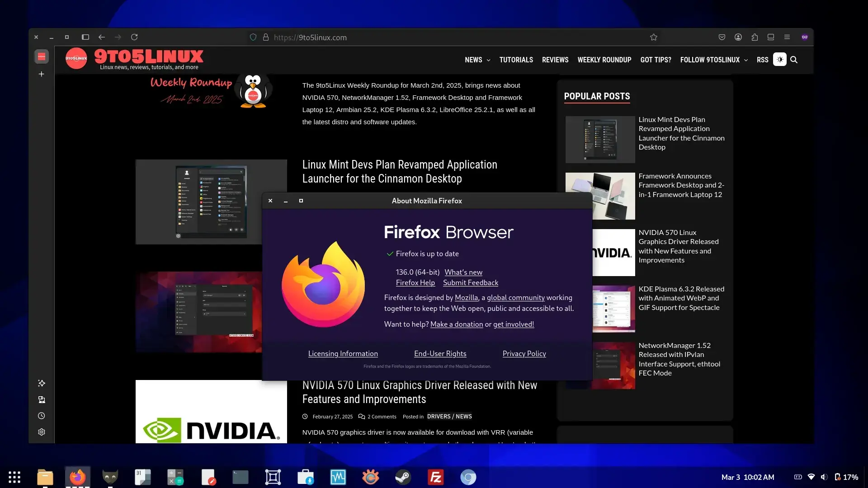The height and width of the screenshot is (488, 868).
Task: Click the settings gear icon in sidebar
Action: pos(41,432)
